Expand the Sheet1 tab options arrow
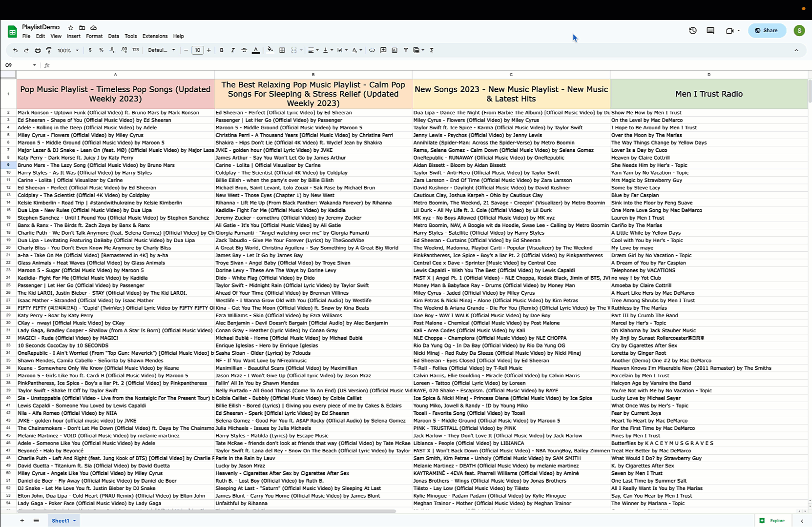The width and height of the screenshot is (812, 527). pyautogui.click(x=75, y=521)
